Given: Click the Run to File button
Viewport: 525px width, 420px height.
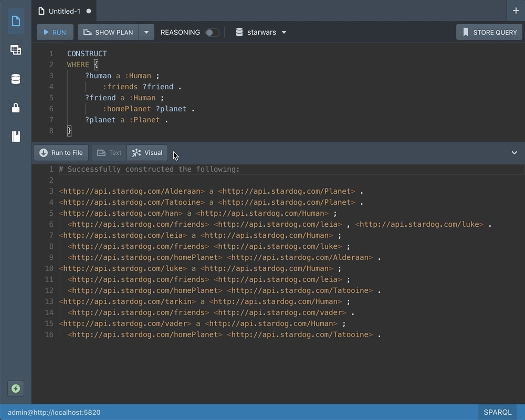Looking at the screenshot, I should (61, 153).
